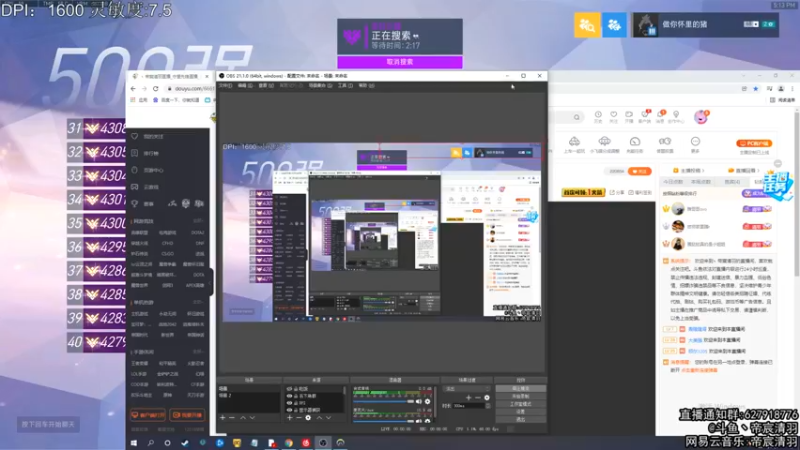Collapse the floating widget with minus circle
Image resolution: width=800 pixels, height=450 pixels.
(778, 163)
